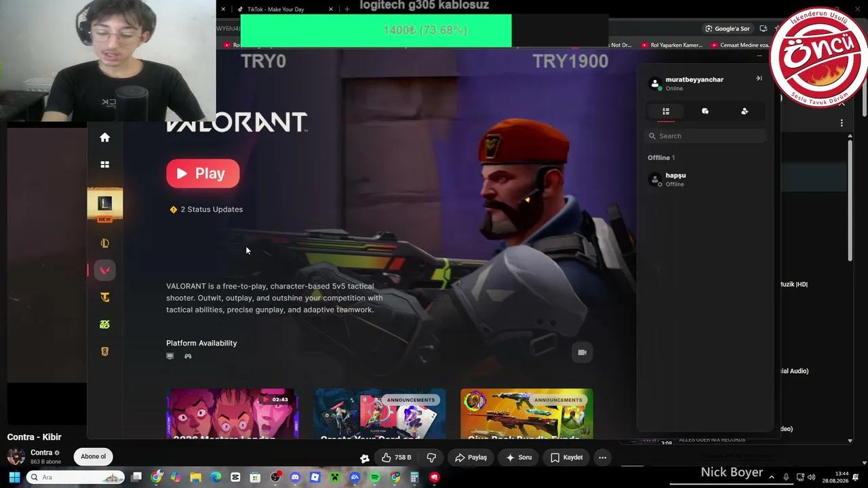The height and width of the screenshot is (488, 868).
Task: Open the Riot Client home page
Action: (x=104, y=138)
